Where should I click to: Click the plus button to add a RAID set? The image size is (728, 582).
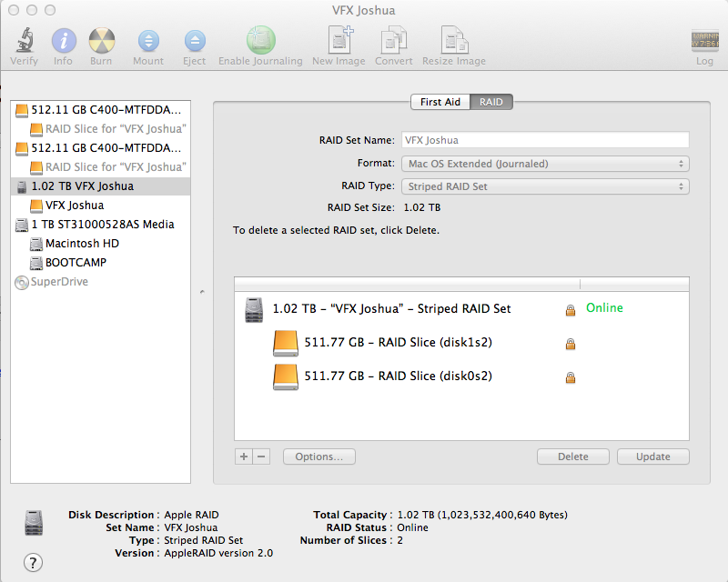coord(244,457)
